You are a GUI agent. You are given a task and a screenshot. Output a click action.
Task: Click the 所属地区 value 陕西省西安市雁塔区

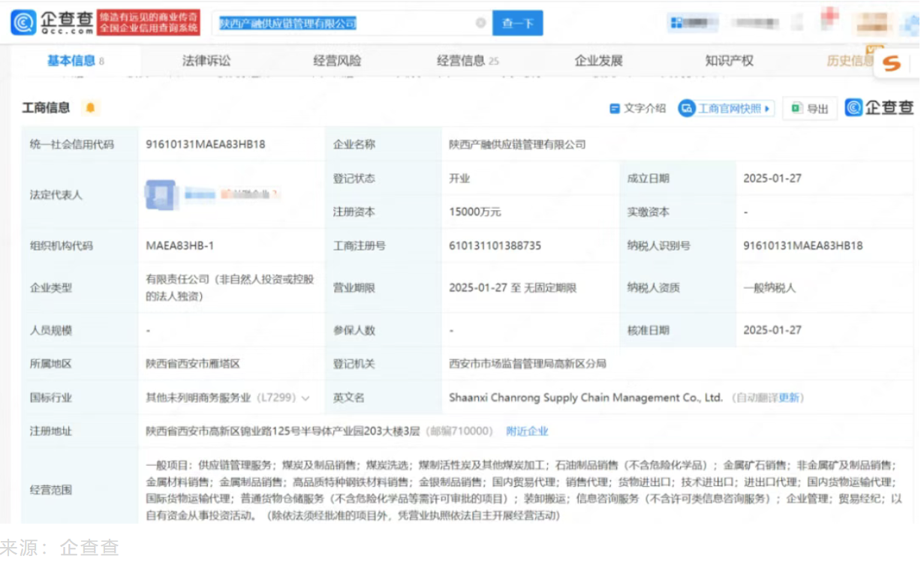pyautogui.click(x=193, y=364)
